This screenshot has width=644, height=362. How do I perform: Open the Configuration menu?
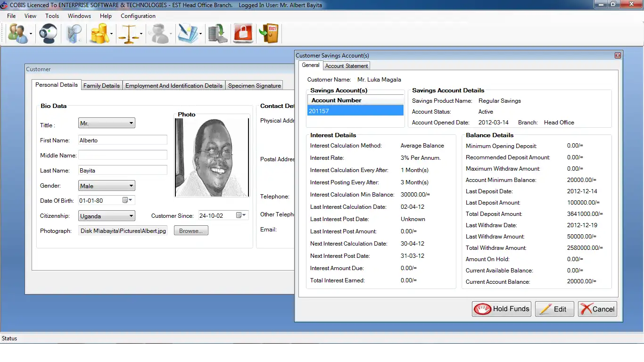pyautogui.click(x=138, y=16)
